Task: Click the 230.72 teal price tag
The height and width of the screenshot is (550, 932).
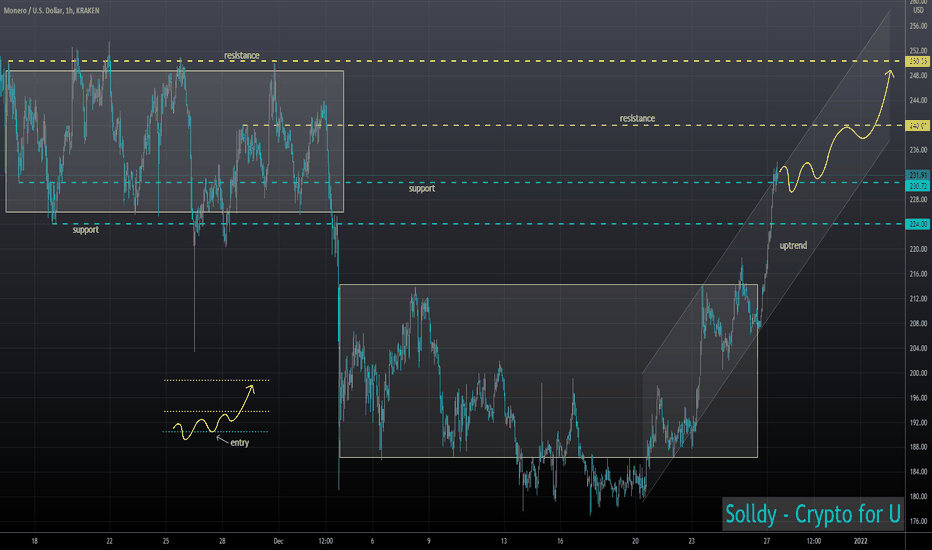Action: click(x=918, y=186)
